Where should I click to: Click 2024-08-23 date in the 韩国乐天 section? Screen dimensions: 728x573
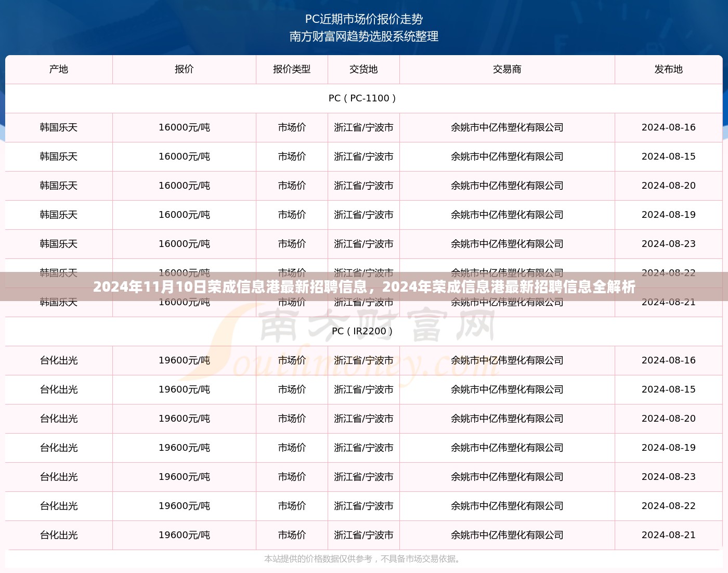668,244
